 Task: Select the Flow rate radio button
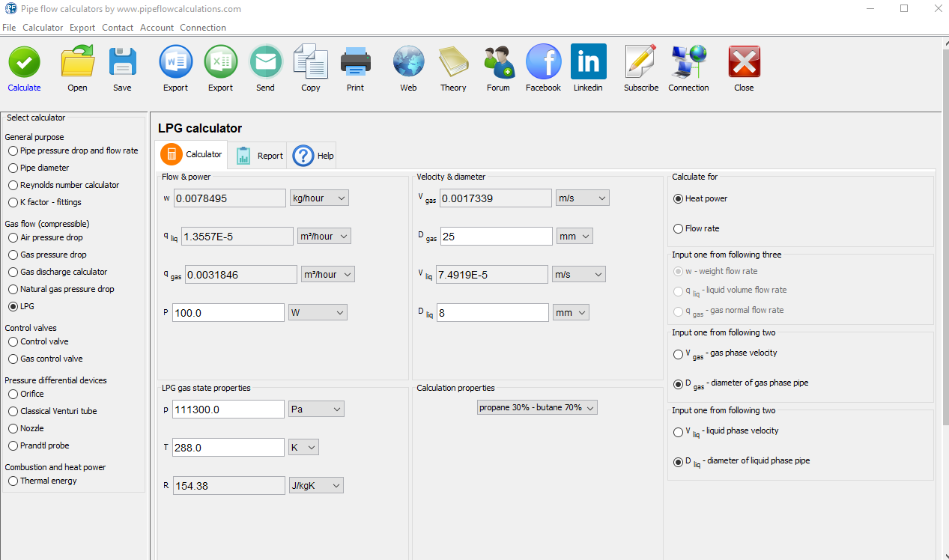tap(679, 228)
